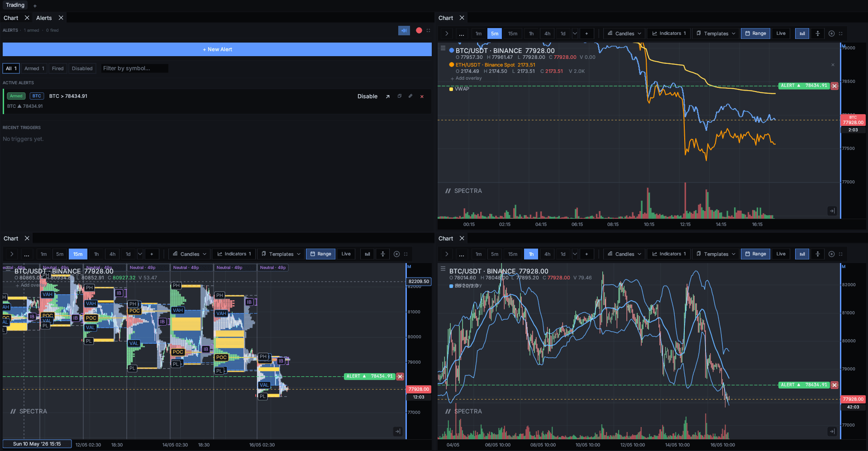Maximize the Alerts panel with fullscreen icon
868x451 pixels.
[x=429, y=30]
